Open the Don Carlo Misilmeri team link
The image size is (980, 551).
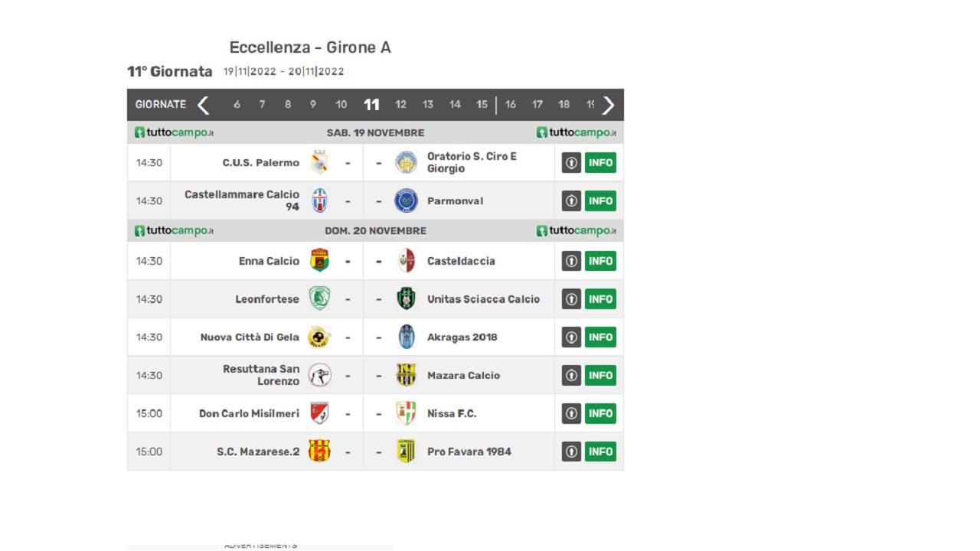tap(249, 413)
